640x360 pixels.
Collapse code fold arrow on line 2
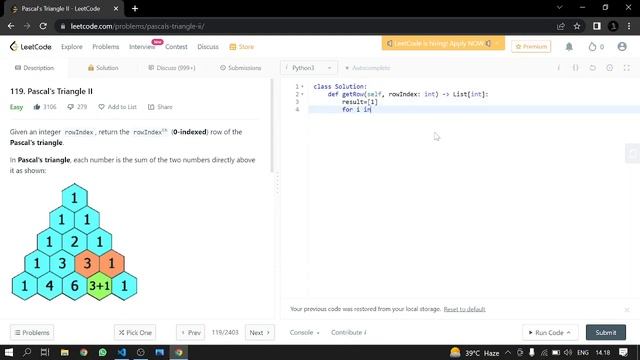[302, 94]
